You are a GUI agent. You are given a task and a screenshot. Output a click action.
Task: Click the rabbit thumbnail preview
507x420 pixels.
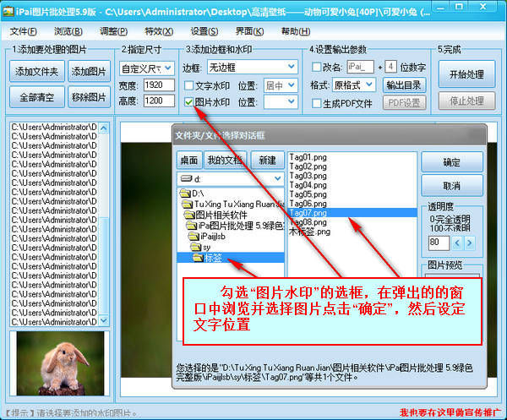pos(61,363)
